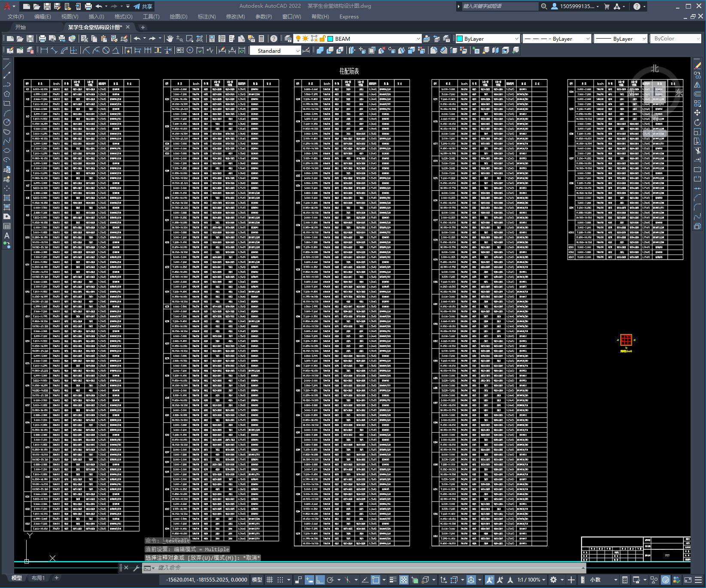Click the Angular dimension tool icon
Viewport: 706px width, 588px height.
(x=115, y=51)
